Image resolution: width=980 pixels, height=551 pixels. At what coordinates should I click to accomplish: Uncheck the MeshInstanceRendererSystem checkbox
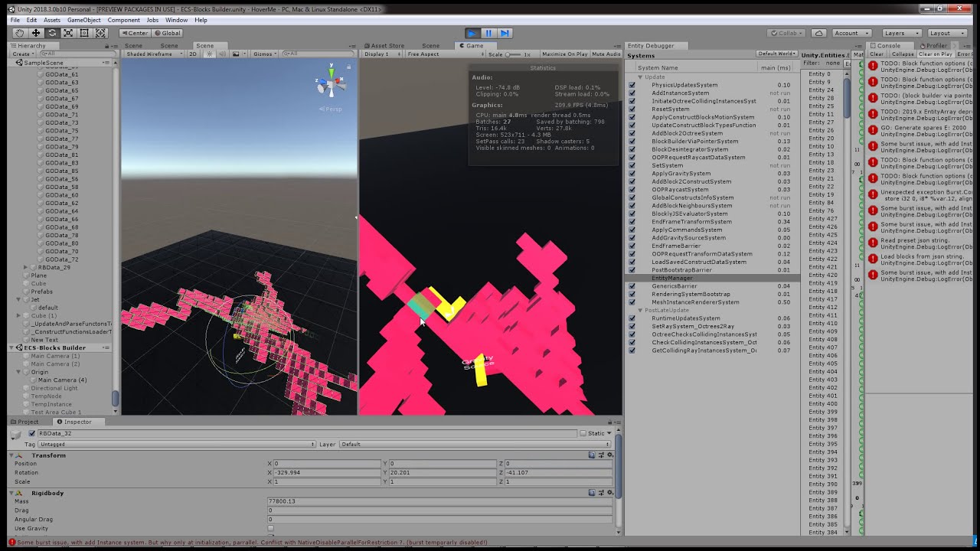(632, 302)
